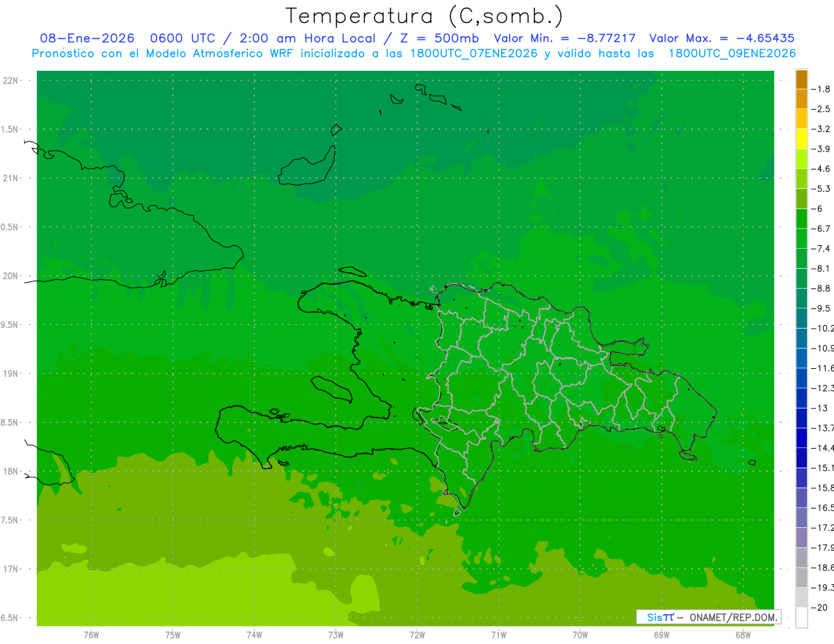Image resolution: width=834 pixels, height=644 pixels.
Task: Click the "17N" latitude label
Action: point(10,569)
